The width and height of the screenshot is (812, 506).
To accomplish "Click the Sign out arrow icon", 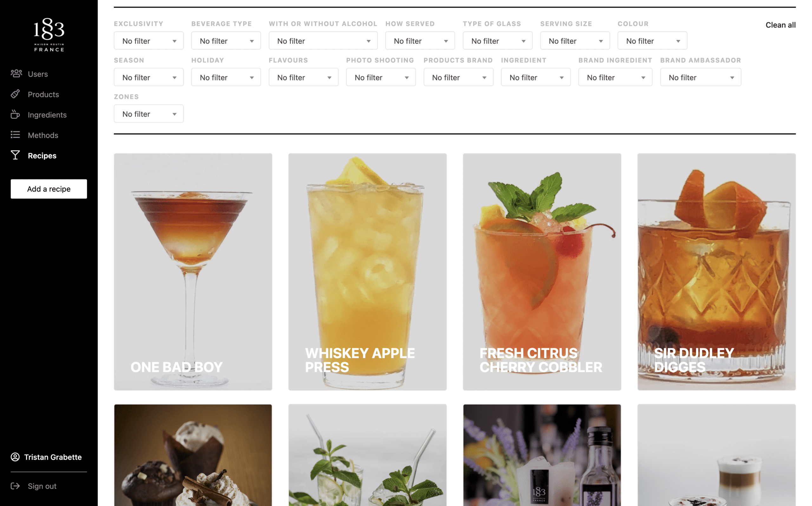I will click(x=16, y=486).
